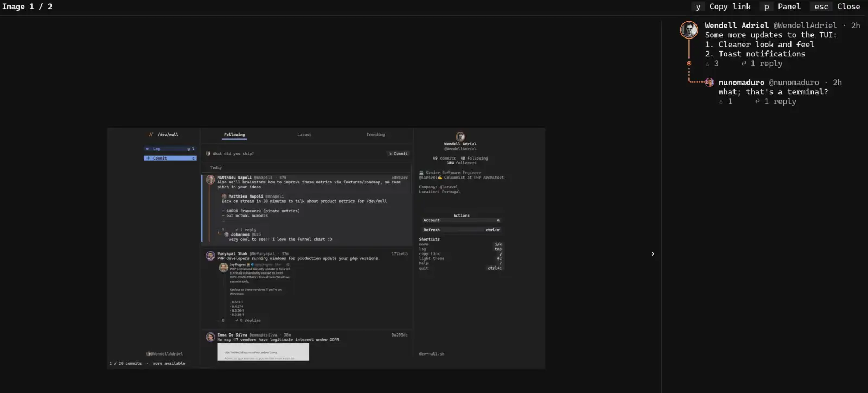
Task: Open nunomaduro's avatar
Action: (710, 83)
